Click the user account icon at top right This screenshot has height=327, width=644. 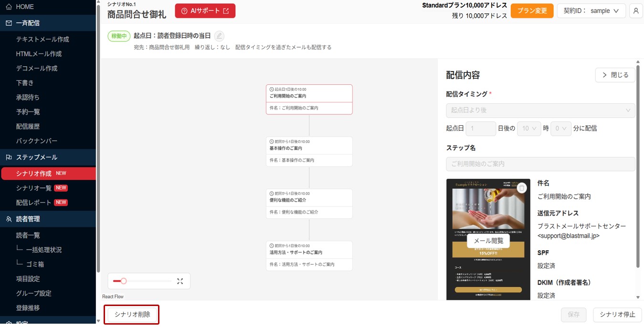pos(636,10)
